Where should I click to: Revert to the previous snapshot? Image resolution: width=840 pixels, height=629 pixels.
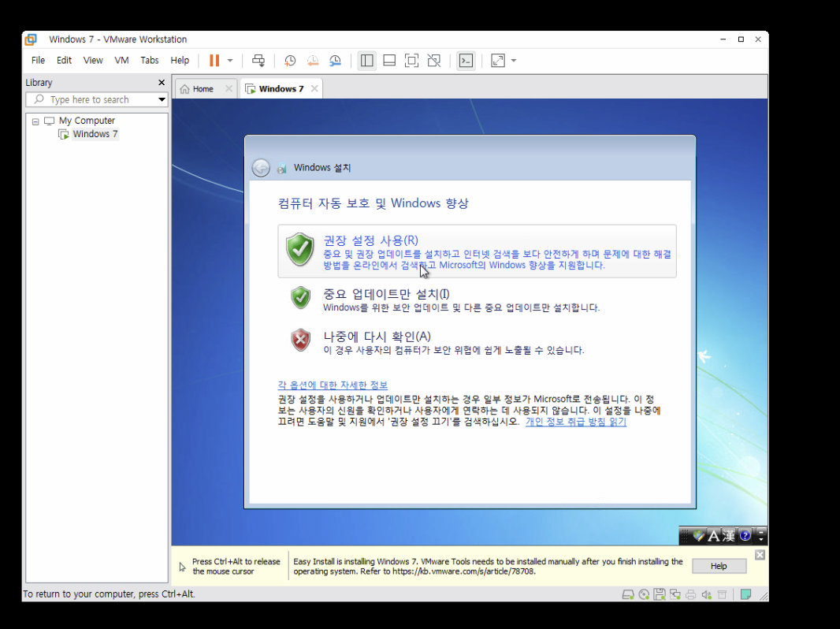(313, 61)
